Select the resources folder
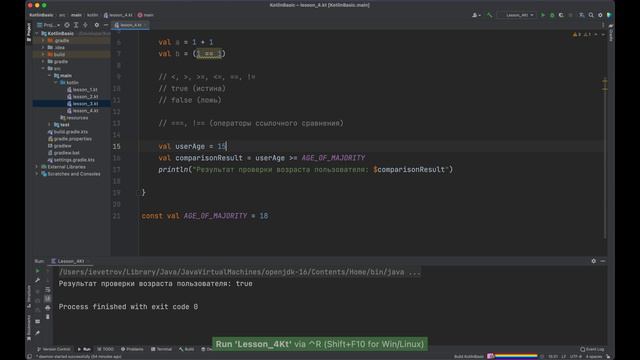 click(74, 118)
